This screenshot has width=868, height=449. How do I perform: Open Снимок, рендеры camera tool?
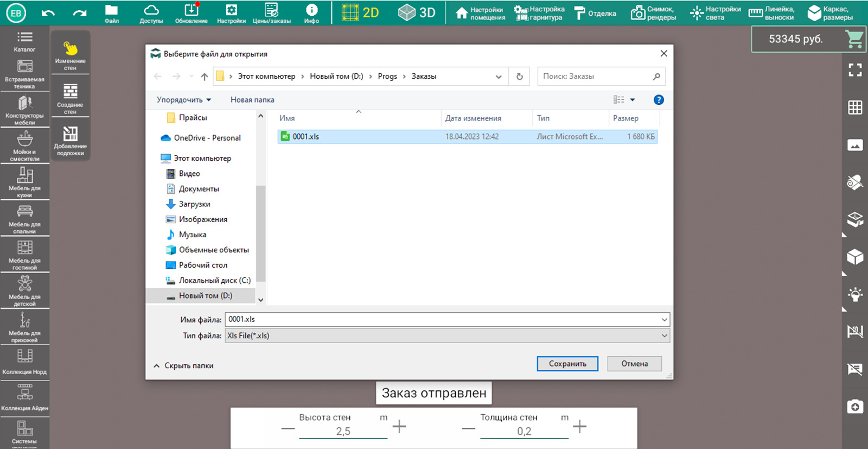[653, 13]
